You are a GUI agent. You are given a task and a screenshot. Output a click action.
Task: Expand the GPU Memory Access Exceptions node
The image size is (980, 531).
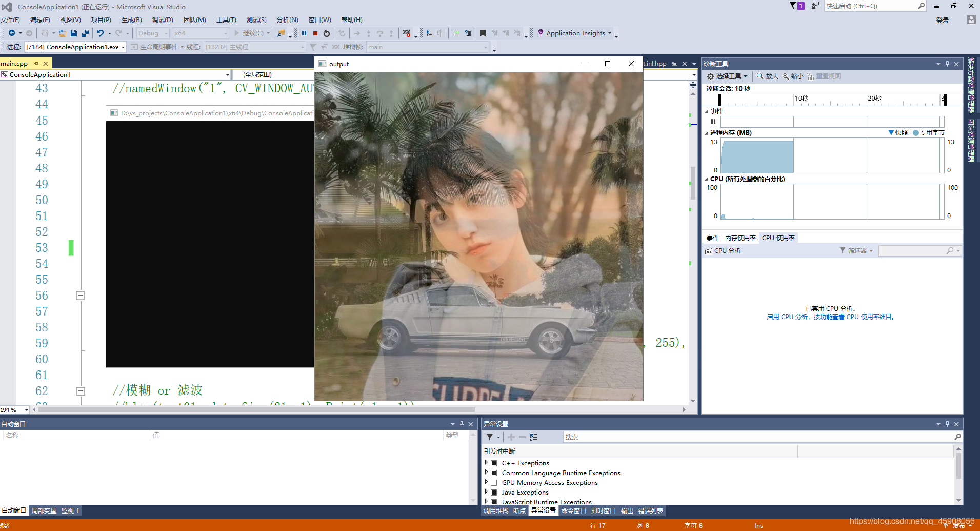pos(486,482)
